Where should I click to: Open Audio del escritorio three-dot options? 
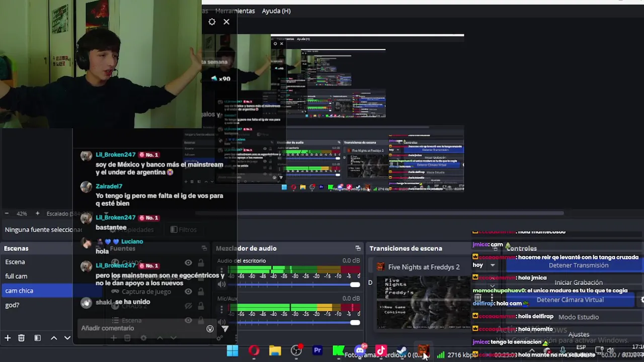coord(221,270)
